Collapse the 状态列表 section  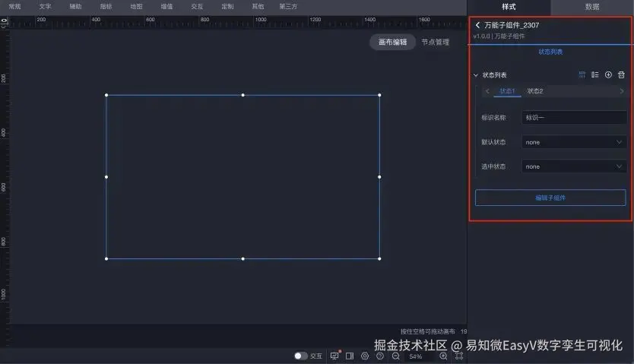tap(476, 75)
